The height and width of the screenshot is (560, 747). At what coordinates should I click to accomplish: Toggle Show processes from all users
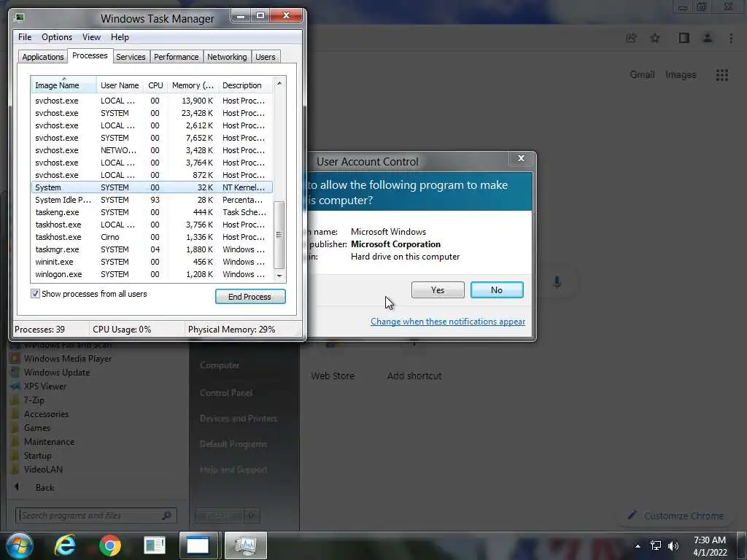tap(35, 294)
